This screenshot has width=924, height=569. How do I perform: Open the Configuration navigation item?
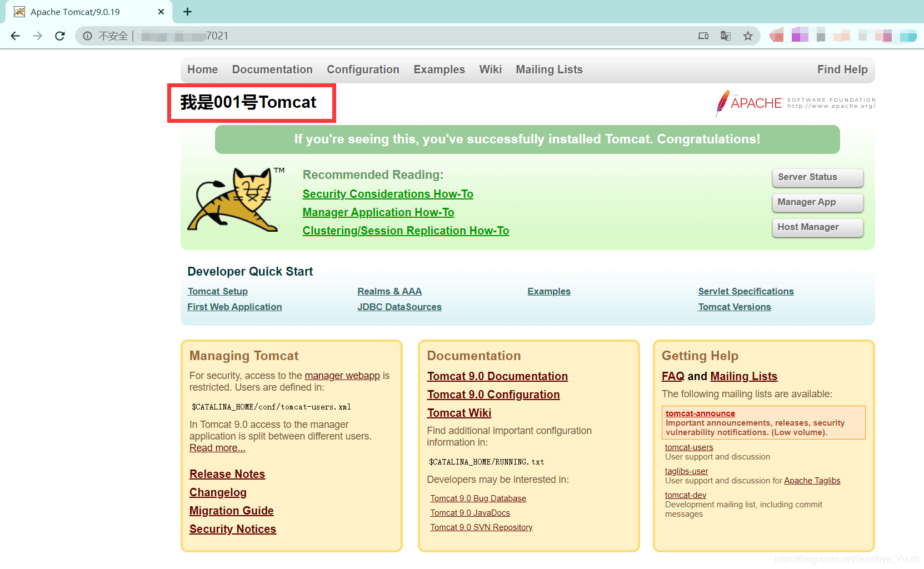coord(363,69)
